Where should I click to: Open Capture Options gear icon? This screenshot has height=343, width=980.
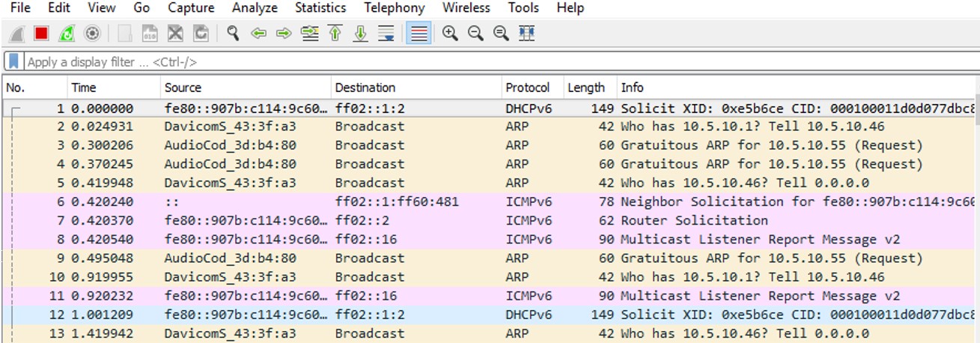(92, 34)
